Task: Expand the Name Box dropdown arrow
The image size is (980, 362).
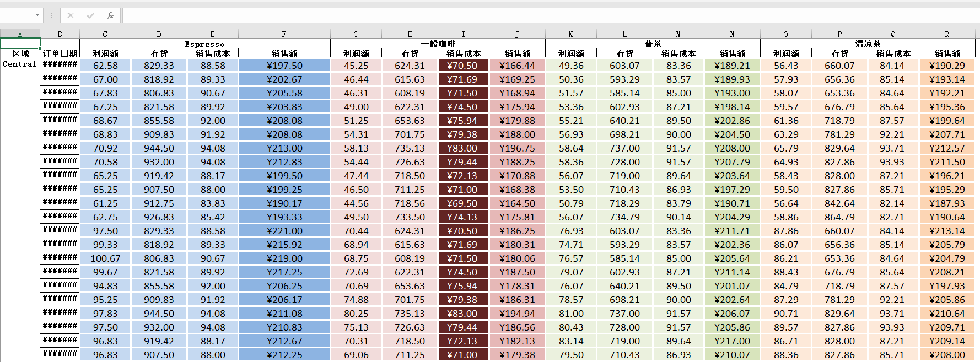Action: tap(37, 15)
